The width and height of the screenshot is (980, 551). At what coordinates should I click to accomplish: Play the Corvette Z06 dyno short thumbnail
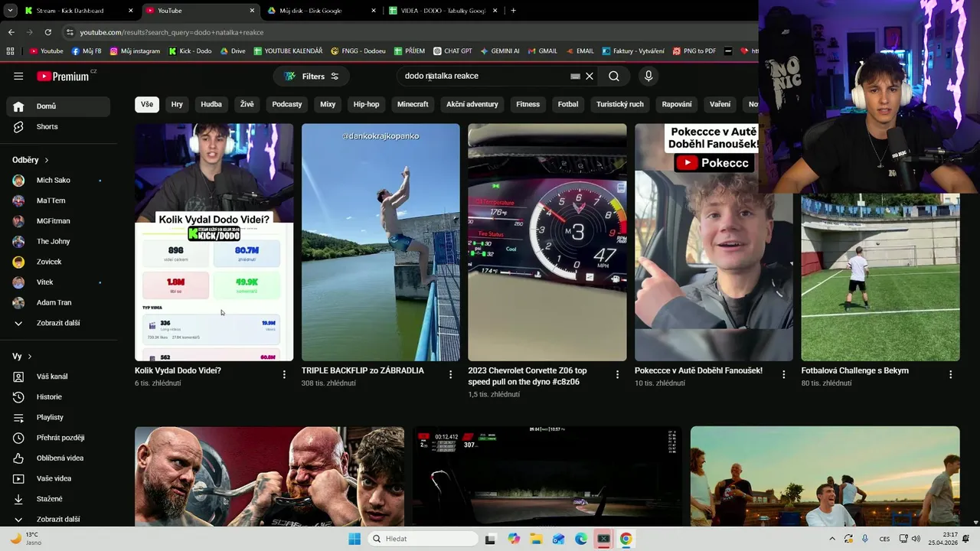coord(547,242)
